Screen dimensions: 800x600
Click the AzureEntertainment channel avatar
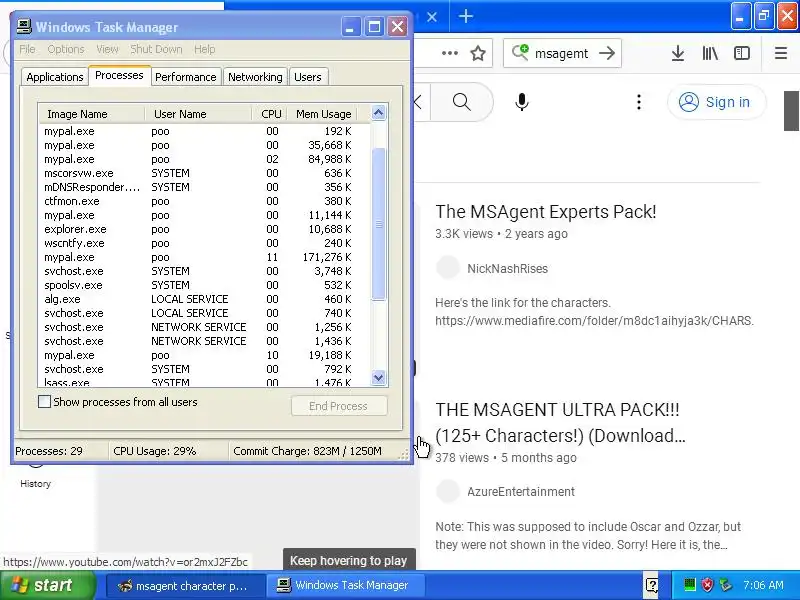tap(448, 491)
